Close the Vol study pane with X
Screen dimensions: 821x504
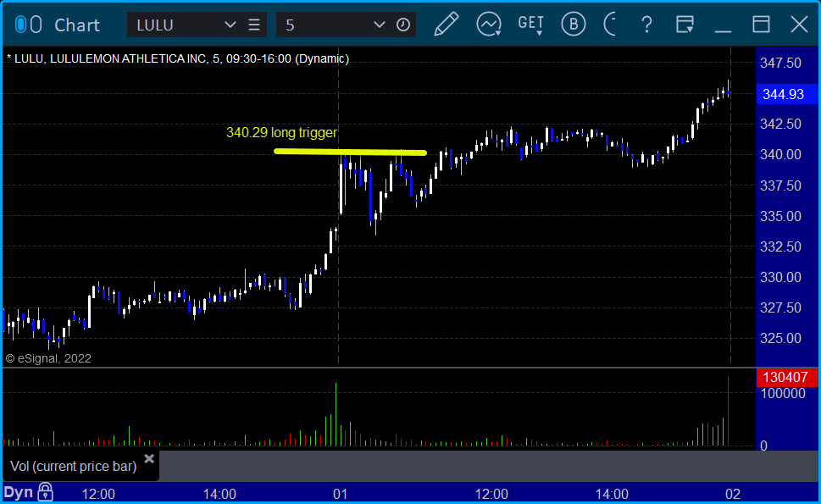coord(149,459)
